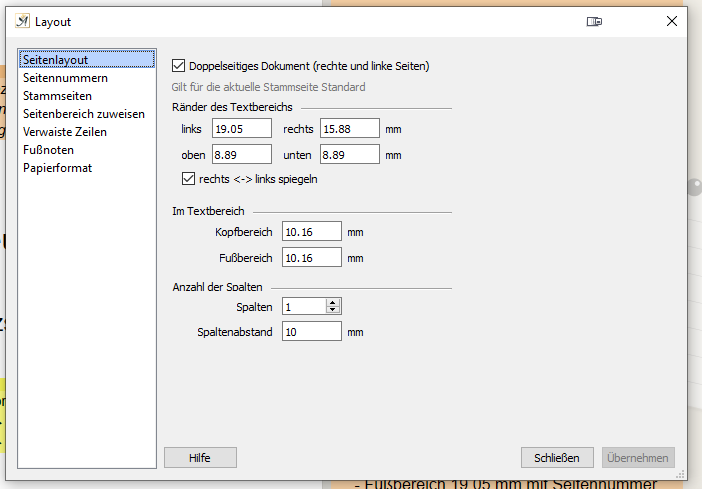Image resolution: width=702 pixels, height=489 pixels.
Task: Increase Spalten count with up arrow
Action: point(333,302)
